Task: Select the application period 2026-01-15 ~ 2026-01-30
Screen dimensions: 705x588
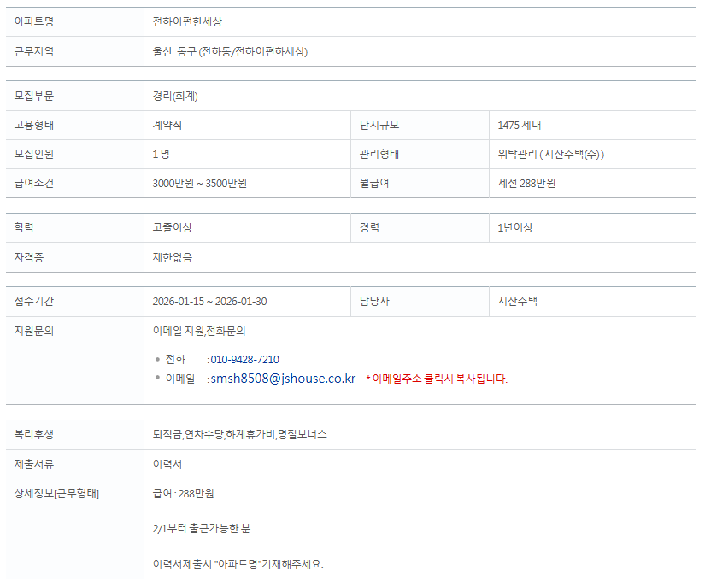Action: tap(209, 301)
